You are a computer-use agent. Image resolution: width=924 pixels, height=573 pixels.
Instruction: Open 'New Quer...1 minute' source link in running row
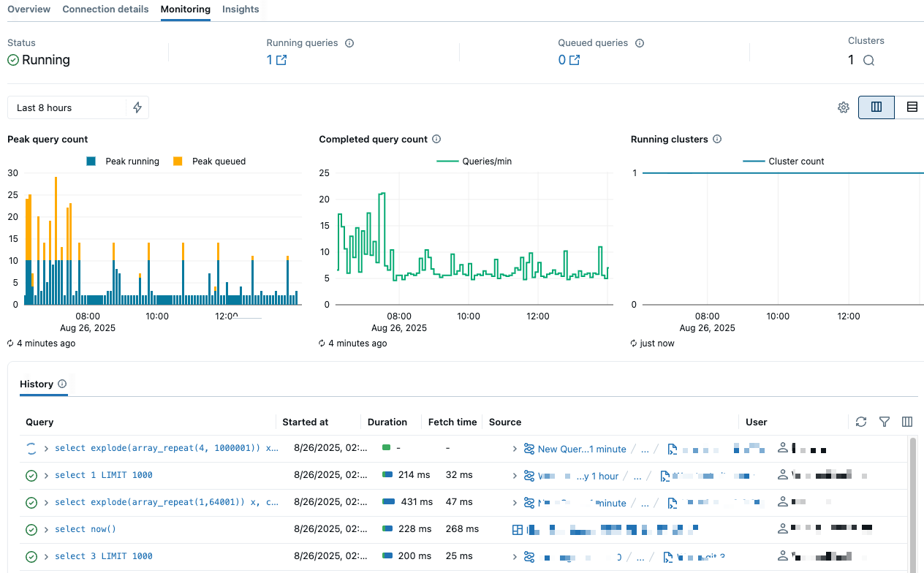click(x=582, y=449)
